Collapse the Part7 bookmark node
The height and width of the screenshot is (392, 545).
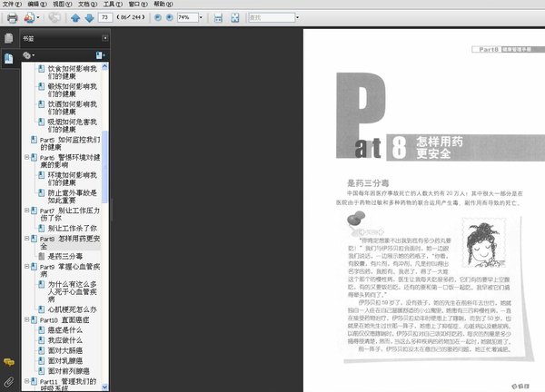(x=26, y=211)
